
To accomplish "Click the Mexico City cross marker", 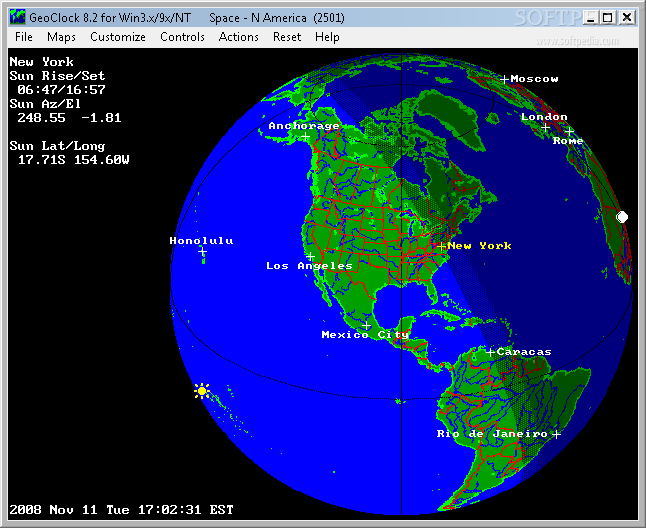I will click(x=366, y=326).
